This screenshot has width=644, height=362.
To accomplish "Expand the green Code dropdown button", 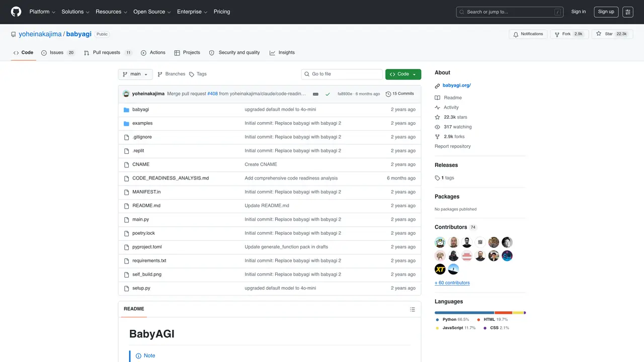I will tap(403, 74).
